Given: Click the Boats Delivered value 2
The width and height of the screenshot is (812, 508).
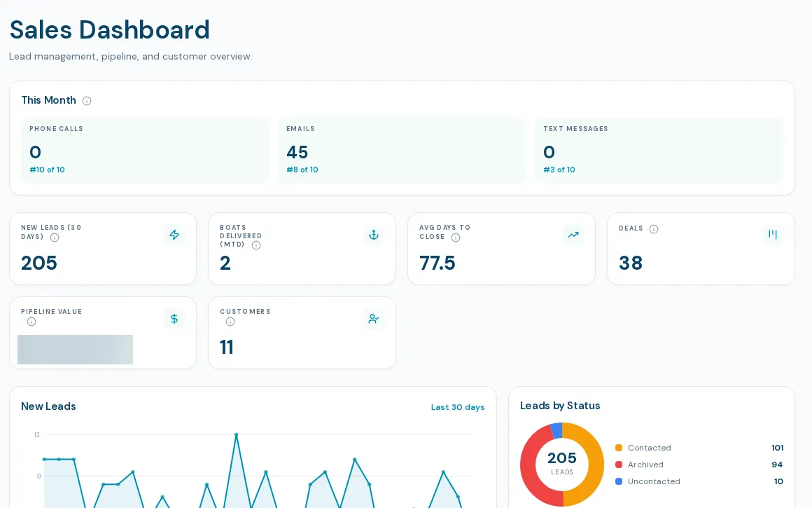Looking at the screenshot, I should 225,263.
